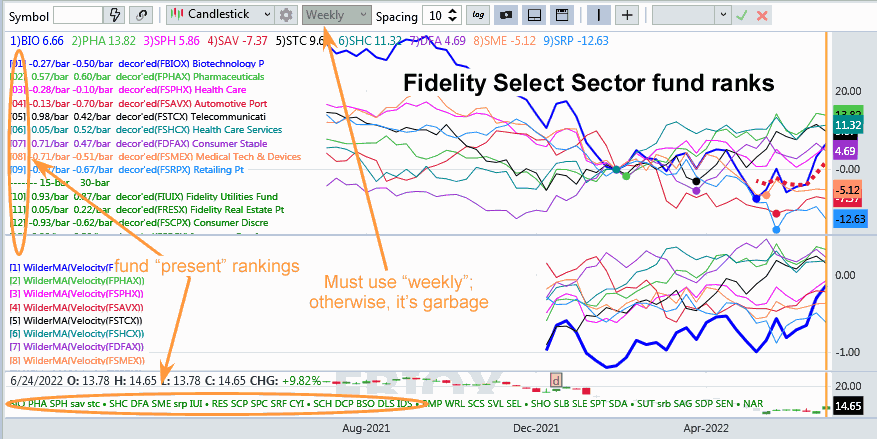Open the Weekly timeframe dropdown
This screenshot has height=439, width=877.
(x=337, y=15)
